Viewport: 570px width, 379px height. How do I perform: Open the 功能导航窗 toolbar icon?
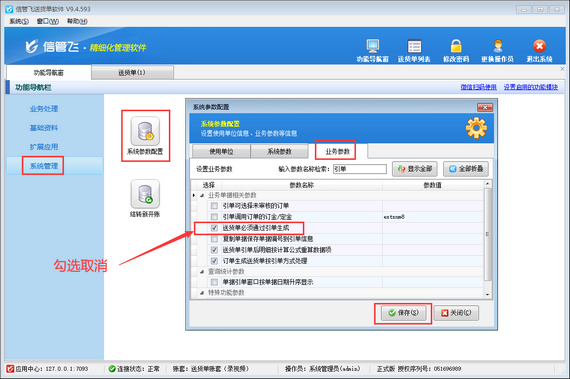(x=373, y=47)
